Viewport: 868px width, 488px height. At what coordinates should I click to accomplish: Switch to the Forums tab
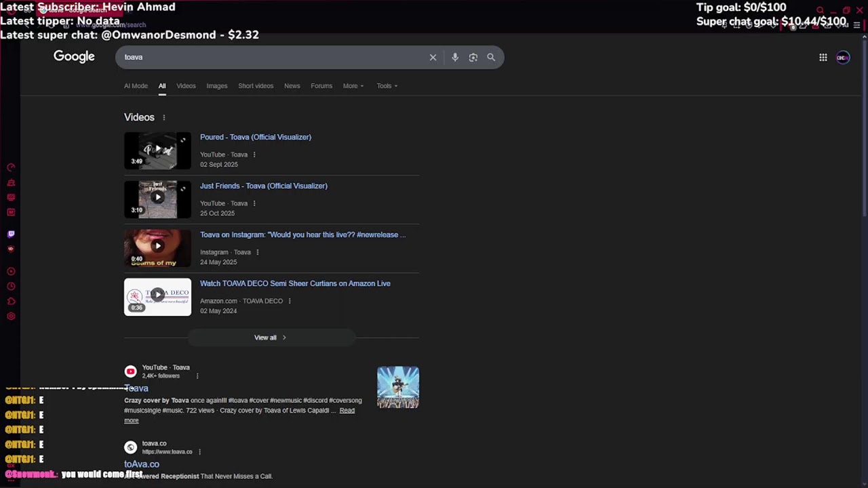click(321, 86)
